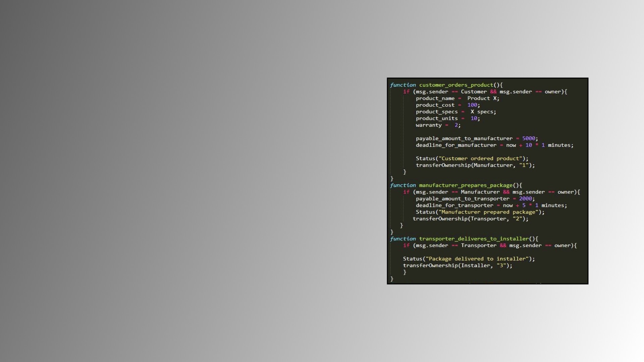Click the deadline_for_transporter variable
644x362 pixels.
[x=454, y=205]
